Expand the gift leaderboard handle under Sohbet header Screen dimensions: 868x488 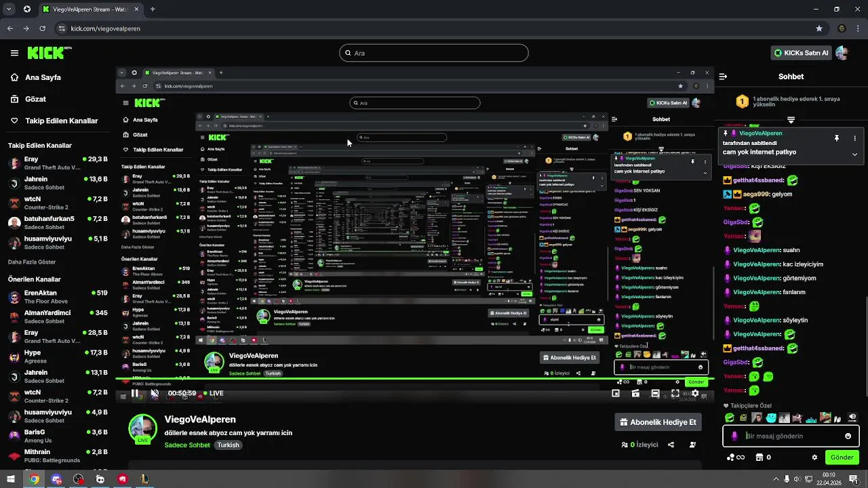click(791, 120)
